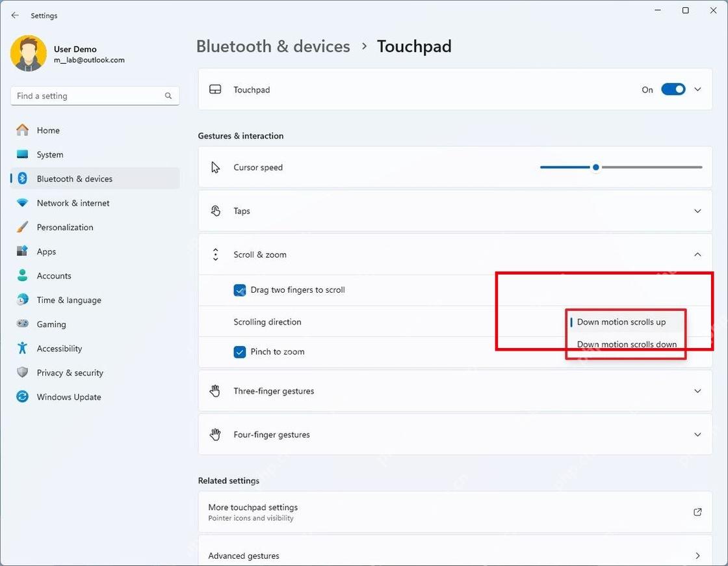Open Advanced gestures settings

455,556
